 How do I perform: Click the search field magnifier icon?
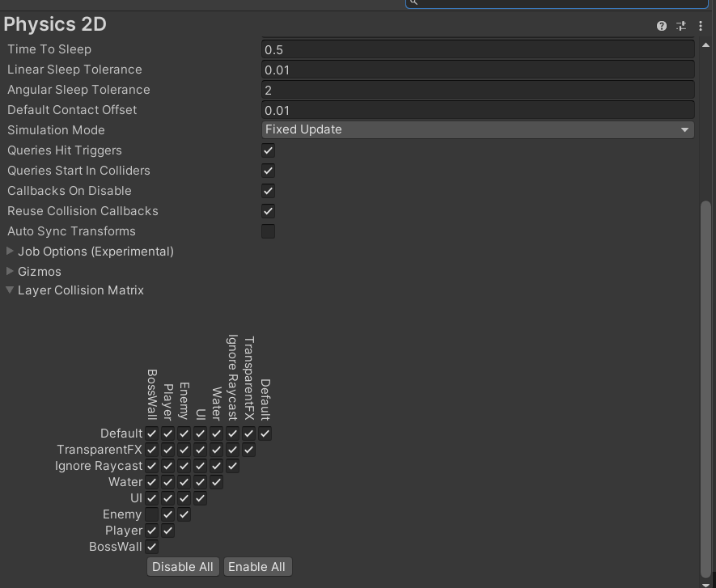coord(413,2)
